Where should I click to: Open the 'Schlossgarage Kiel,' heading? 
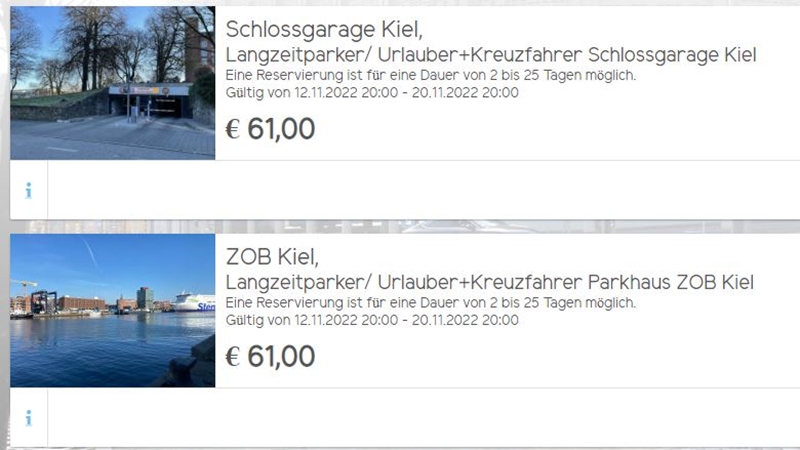point(324,30)
